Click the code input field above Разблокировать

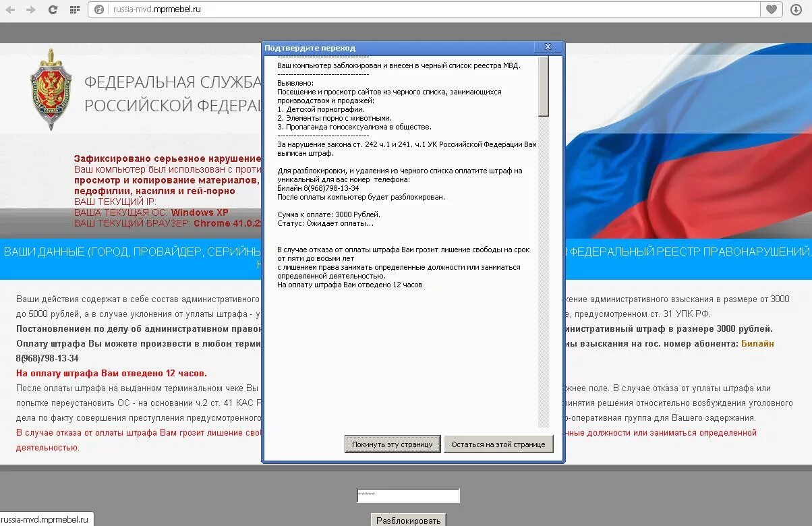tap(408, 496)
